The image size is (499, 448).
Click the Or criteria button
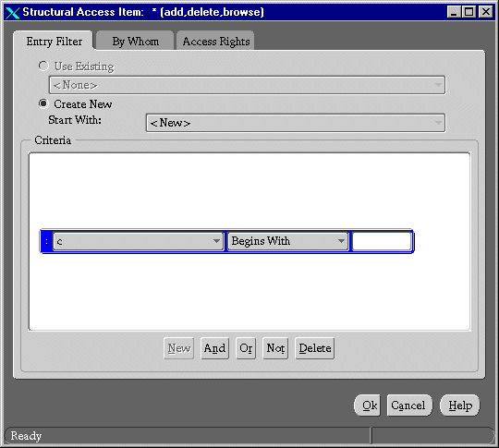point(246,348)
